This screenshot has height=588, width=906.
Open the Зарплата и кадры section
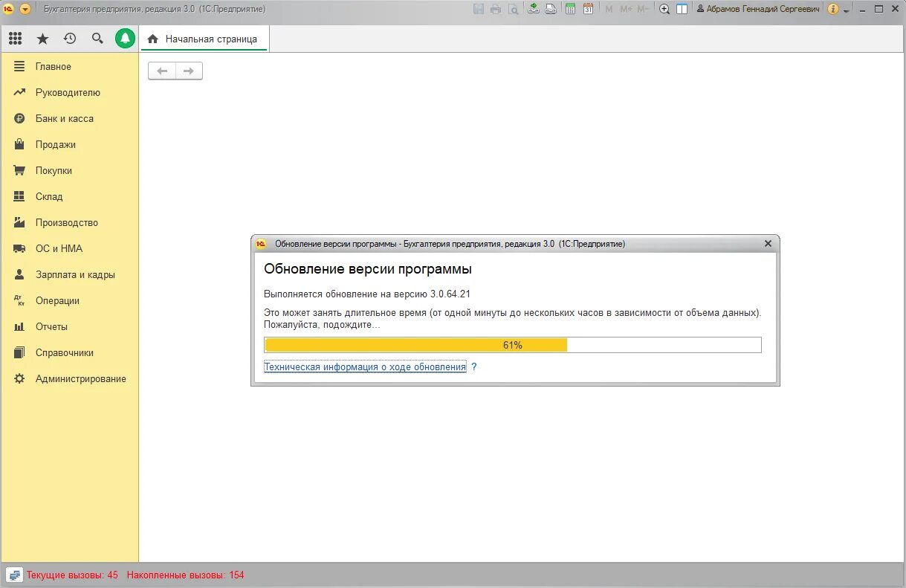pyautogui.click(x=70, y=274)
